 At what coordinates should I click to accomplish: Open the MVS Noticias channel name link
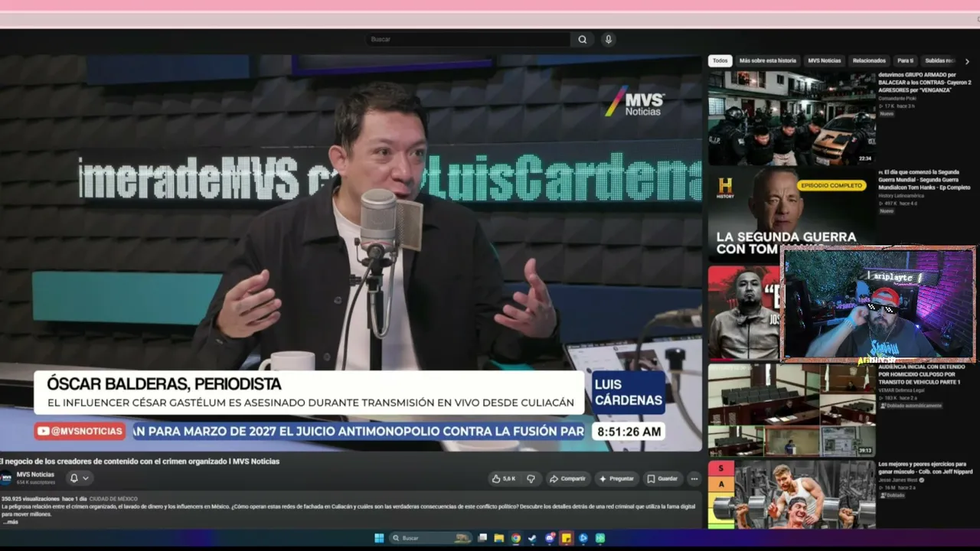[x=35, y=474]
